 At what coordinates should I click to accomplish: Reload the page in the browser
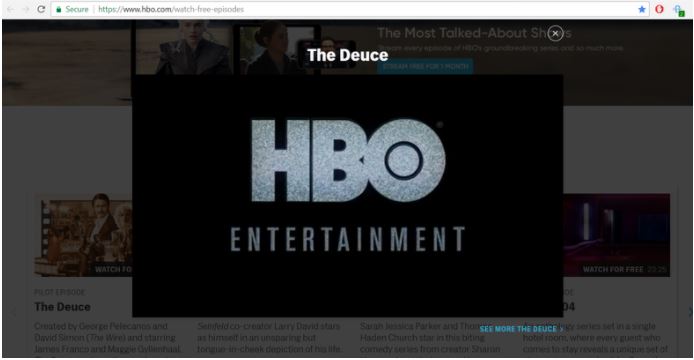point(41,9)
